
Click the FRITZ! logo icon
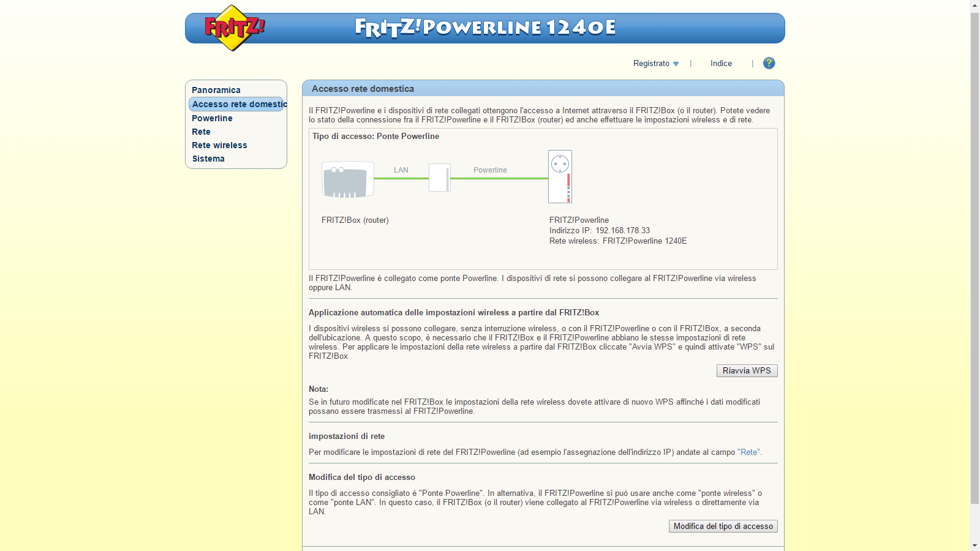234,28
